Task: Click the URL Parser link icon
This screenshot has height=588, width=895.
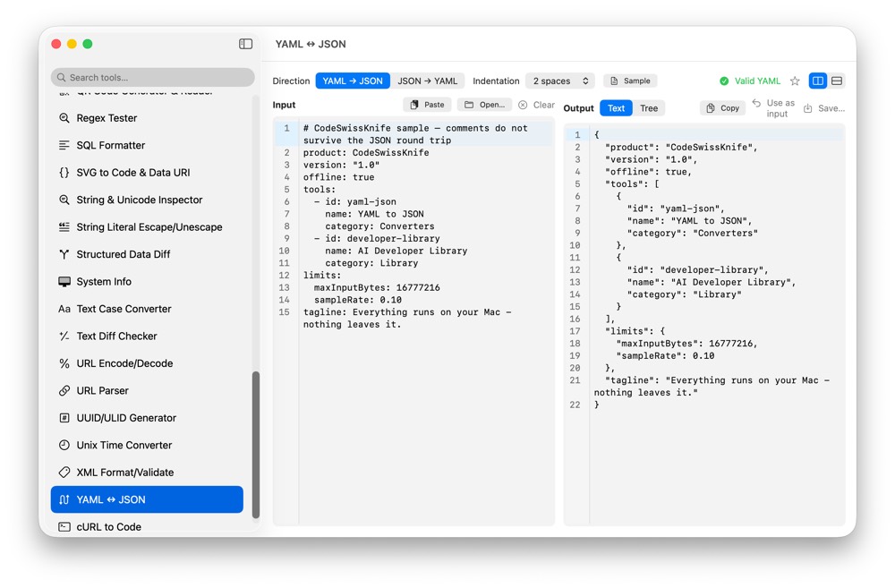Action: (x=64, y=390)
